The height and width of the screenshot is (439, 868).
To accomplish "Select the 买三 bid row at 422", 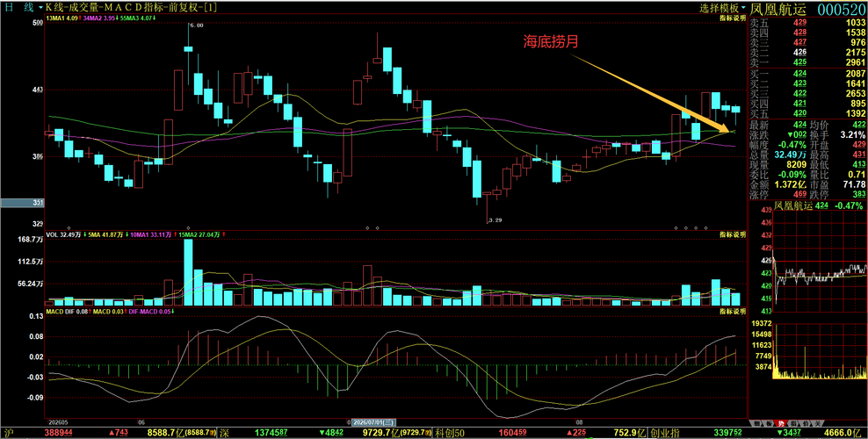I will pyautogui.click(x=807, y=93).
